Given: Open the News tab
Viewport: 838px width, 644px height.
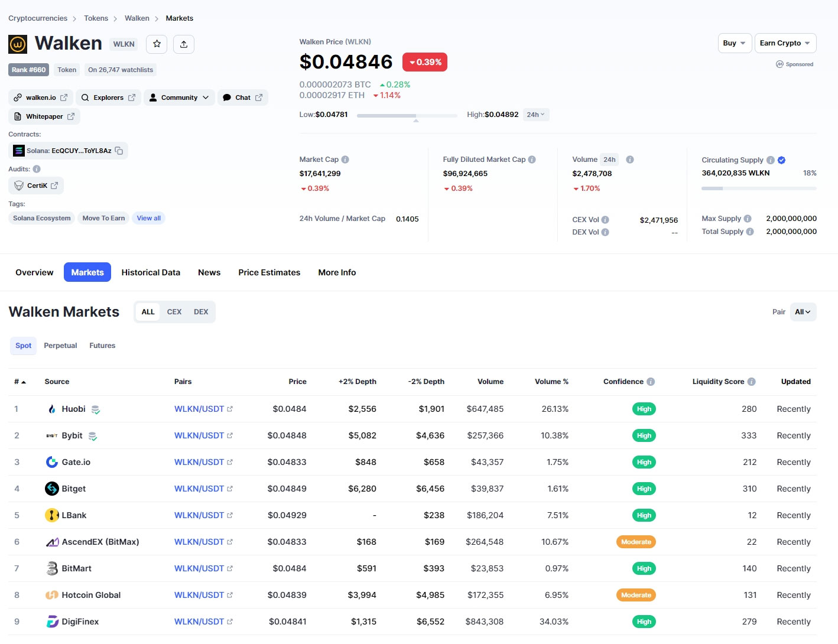Looking at the screenshot, I should 209,272.
